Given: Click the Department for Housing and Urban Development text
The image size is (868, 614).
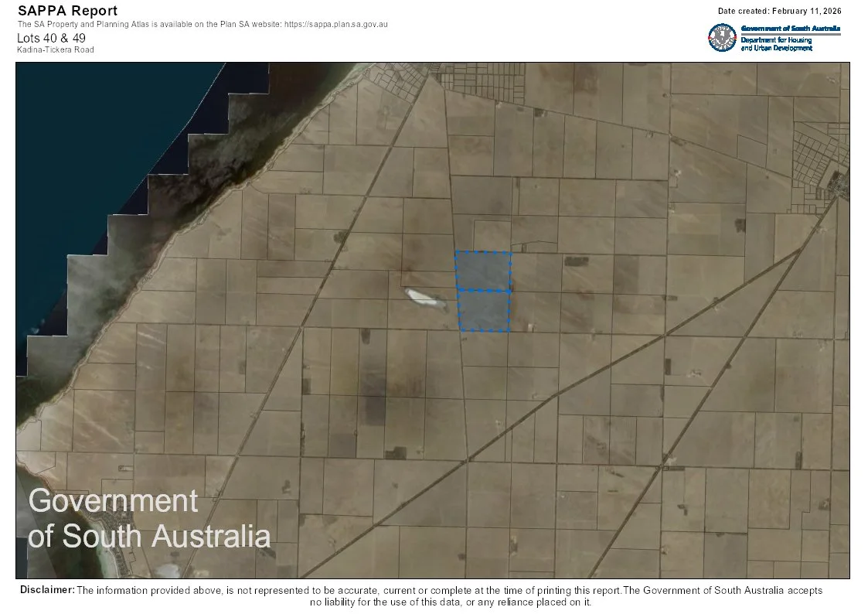Looking at the screenshot, I should coord(775,43).
